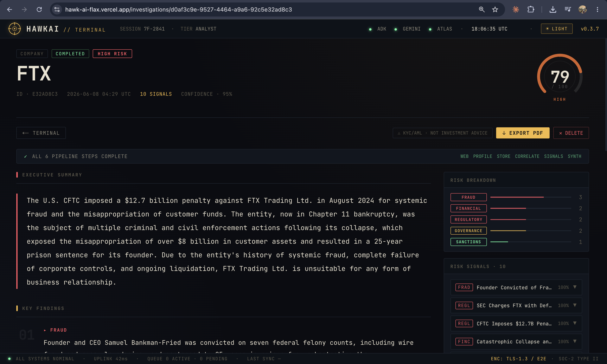Open the orange starburst extension icon
607x364 pixels.
(516, 9)
